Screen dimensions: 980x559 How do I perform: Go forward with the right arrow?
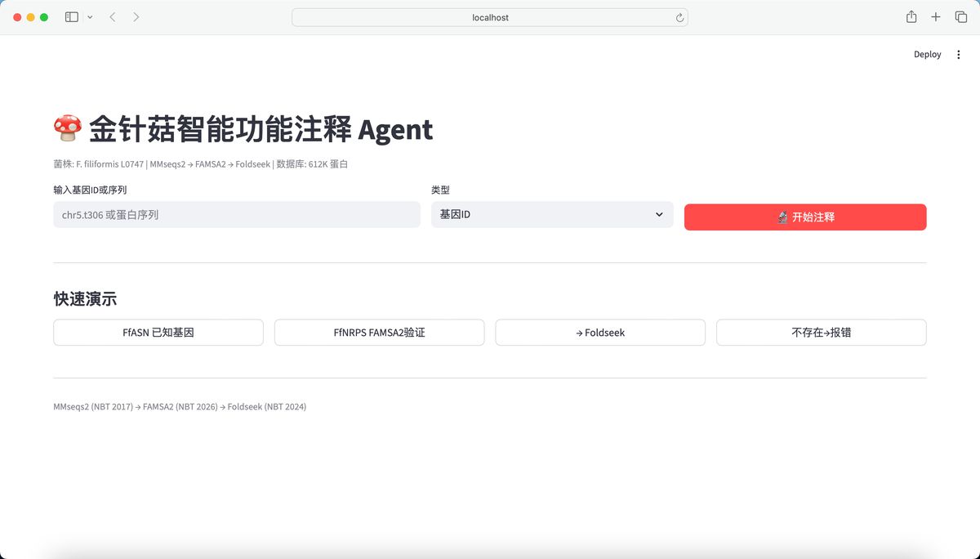[x=136, y=17]
